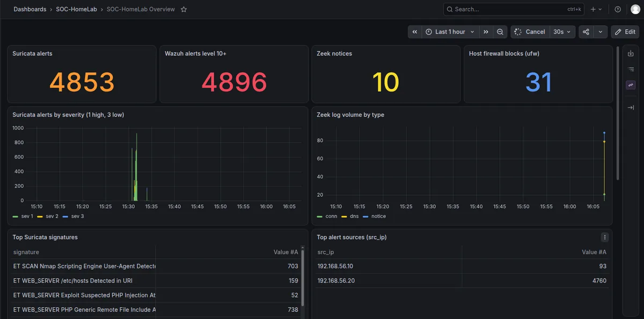Shift time range backward with double-left arrows
Viewport: 644px width, 319px height.
415,32
